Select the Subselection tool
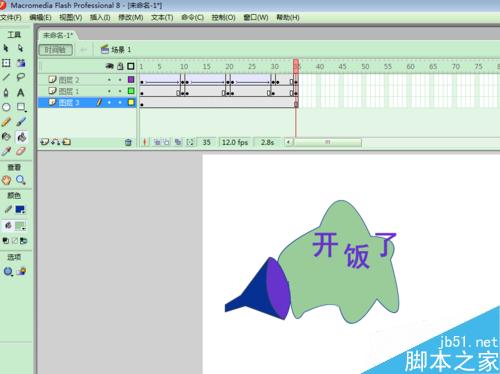The width and height of the screenshot is (500, 374). (21, 48)
